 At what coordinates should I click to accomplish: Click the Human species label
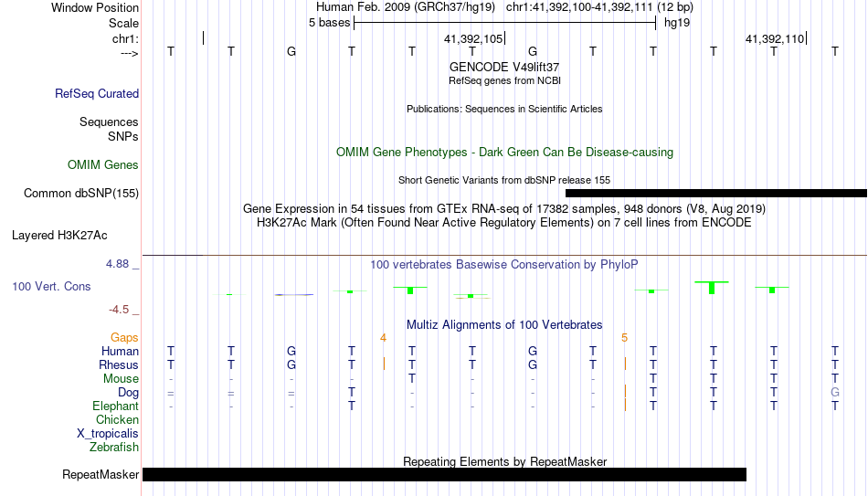tap(120, 351)
